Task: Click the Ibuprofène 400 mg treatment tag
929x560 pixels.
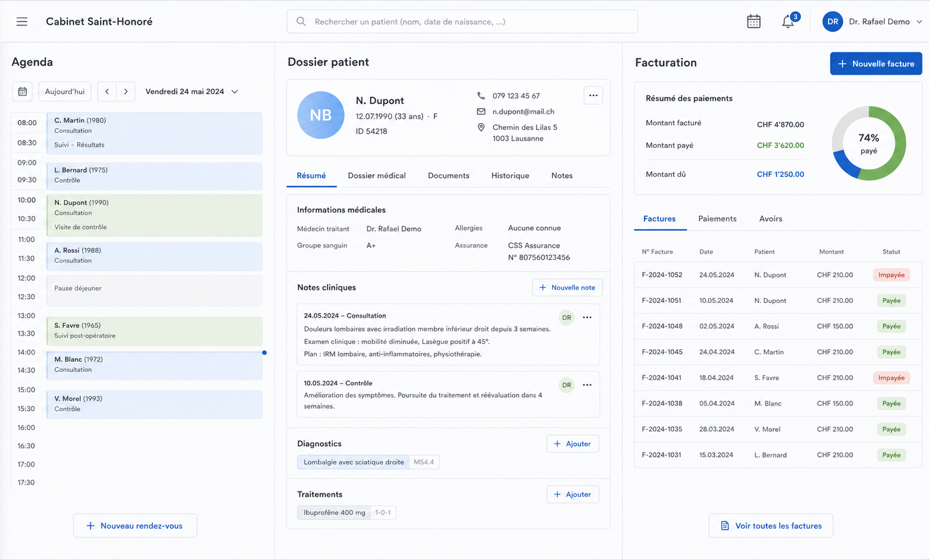Action: [x=334, y=512]
